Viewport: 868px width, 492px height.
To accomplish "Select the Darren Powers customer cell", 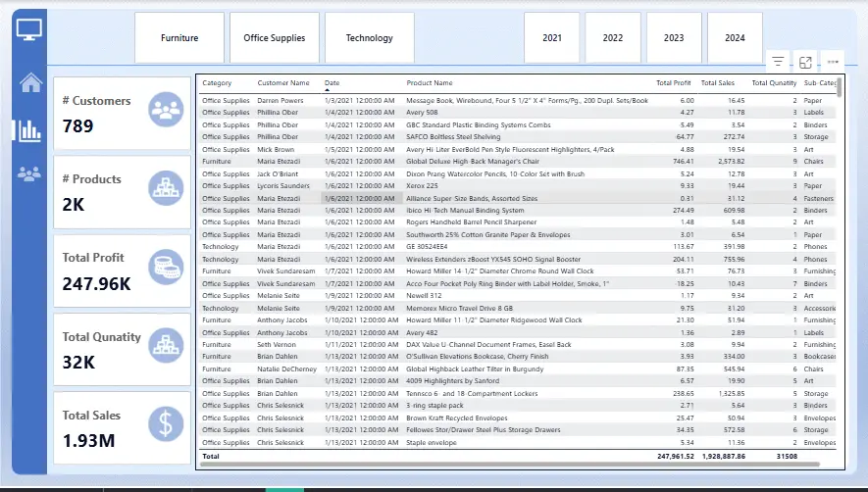I will [x=281, y=101].
